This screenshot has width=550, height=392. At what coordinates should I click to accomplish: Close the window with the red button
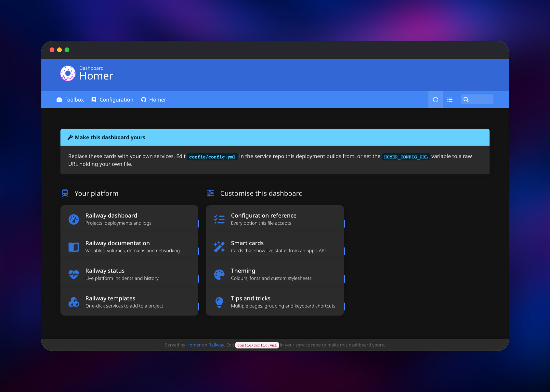(52, 50)
